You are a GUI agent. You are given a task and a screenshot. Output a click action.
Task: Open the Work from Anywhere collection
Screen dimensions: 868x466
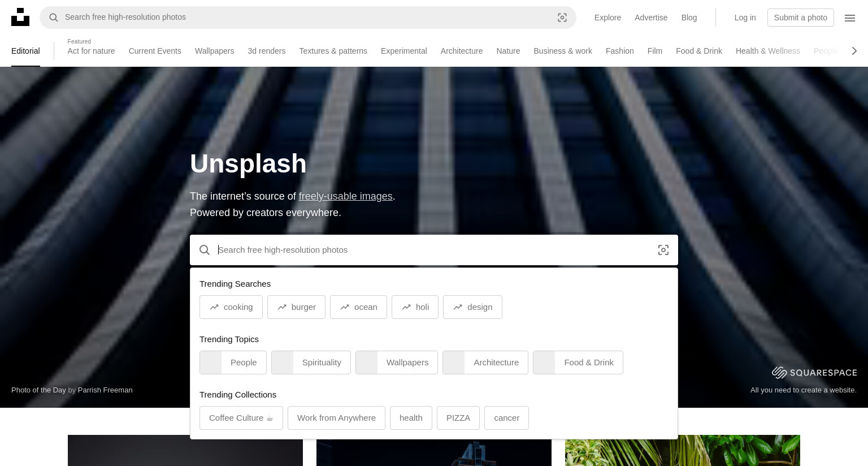point(336,418)
